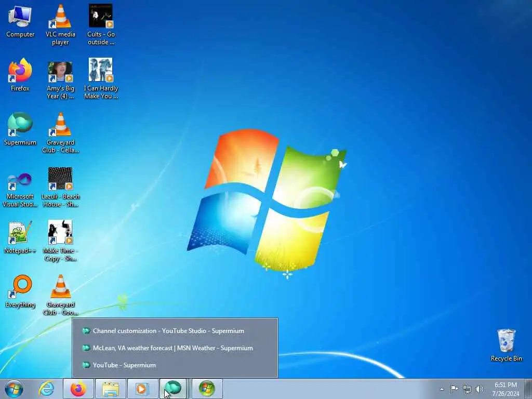The width and height of the screenshot is (532, 399).
Task: Select the Firefox desktop shortcut
Action: click(20, 75)
